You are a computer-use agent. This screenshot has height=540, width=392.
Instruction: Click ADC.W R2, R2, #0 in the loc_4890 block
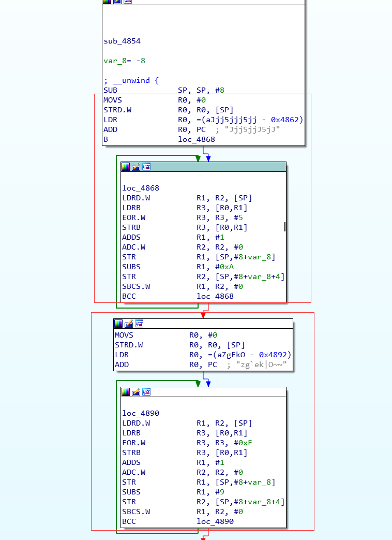[183, 472]
